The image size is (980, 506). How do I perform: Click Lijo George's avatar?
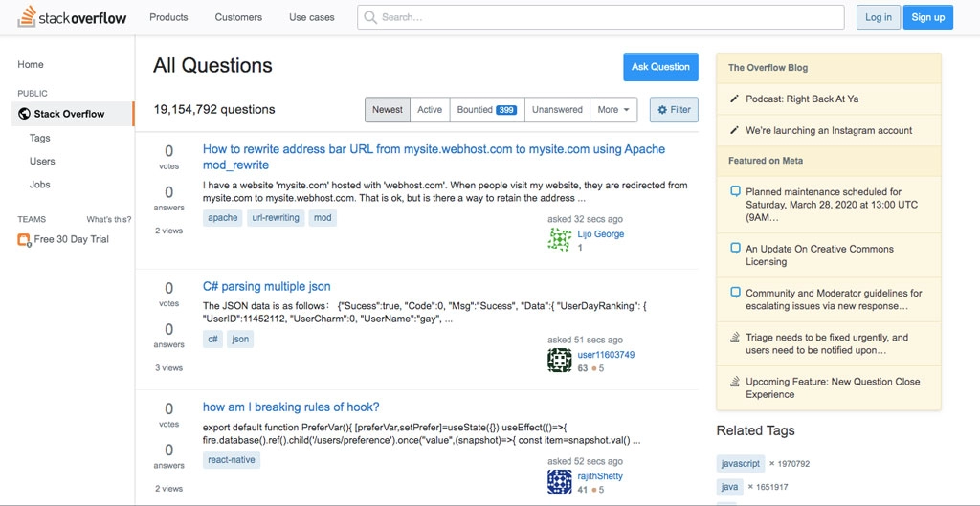click(x=559, y=240)
